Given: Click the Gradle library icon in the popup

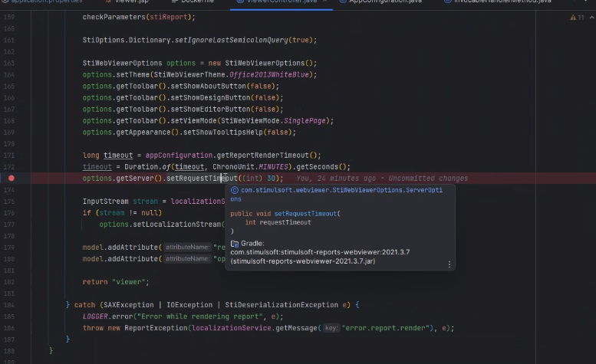Looking at the screenshot, I should pyautogui.click(x=235, y=244).
